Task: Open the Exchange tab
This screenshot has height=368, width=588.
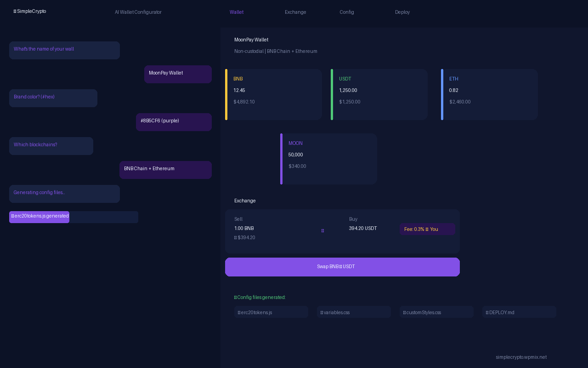Action: tap(295, 12)
